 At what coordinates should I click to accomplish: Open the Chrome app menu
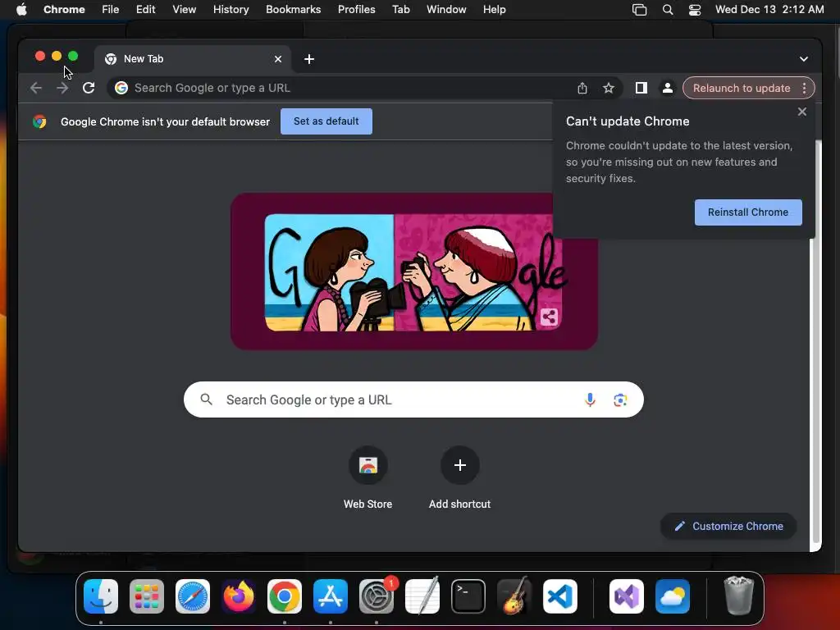[x=64, y=9]
